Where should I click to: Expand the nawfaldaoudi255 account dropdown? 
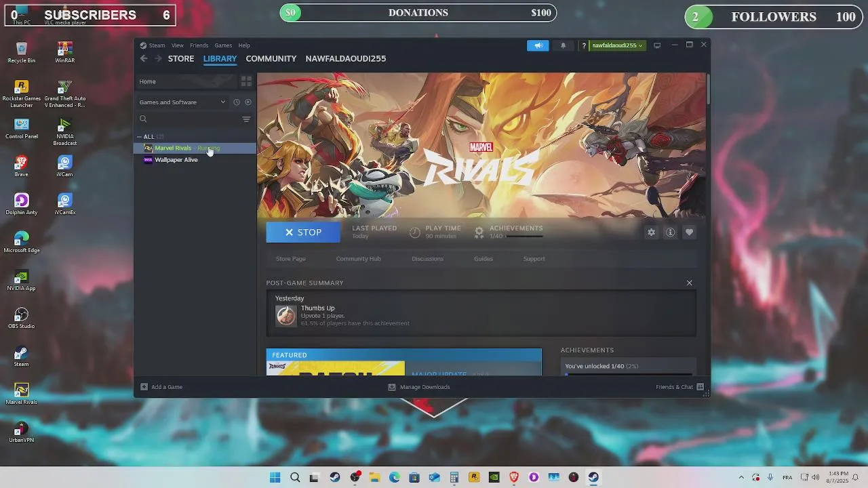click(x=617, y=45)
